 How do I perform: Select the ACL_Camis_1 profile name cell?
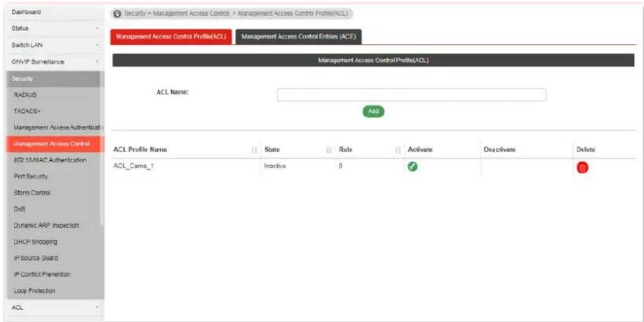[x=134, y=166]
